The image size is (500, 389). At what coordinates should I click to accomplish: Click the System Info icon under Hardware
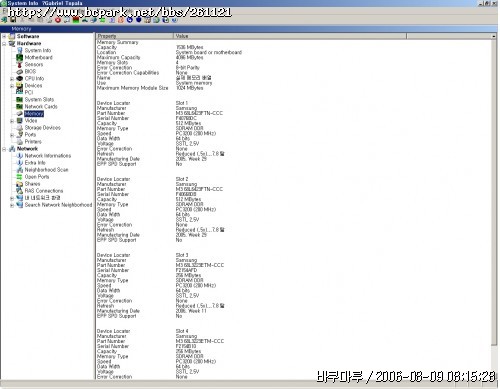point(20,50)
